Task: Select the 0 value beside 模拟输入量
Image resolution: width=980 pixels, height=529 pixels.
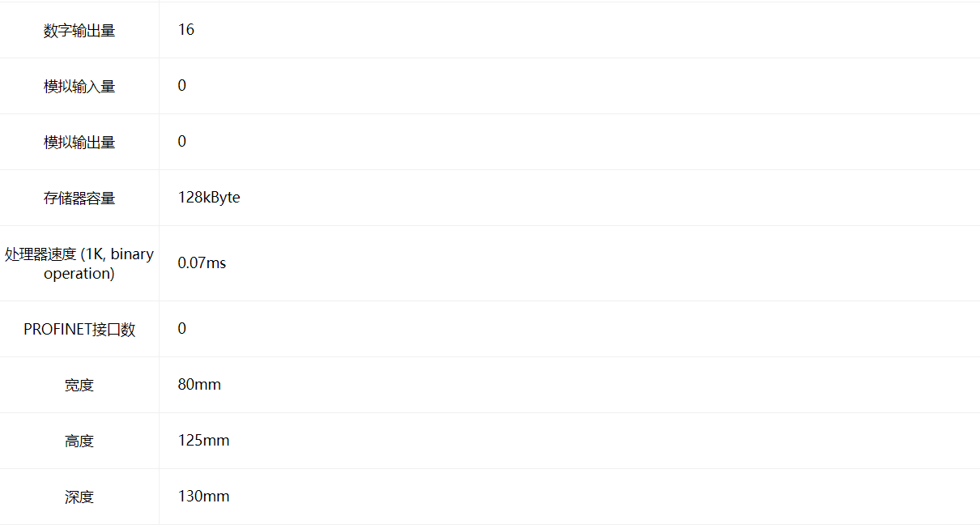Action: pyautogui.click(x=182, y=86)
